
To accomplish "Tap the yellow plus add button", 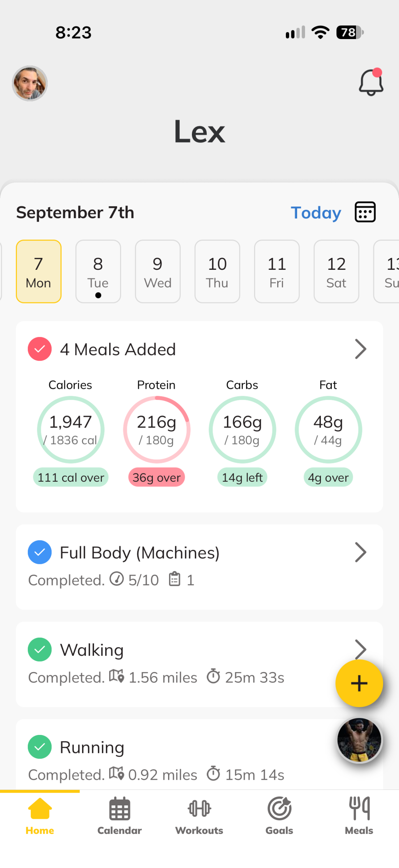I will point(359,683).
